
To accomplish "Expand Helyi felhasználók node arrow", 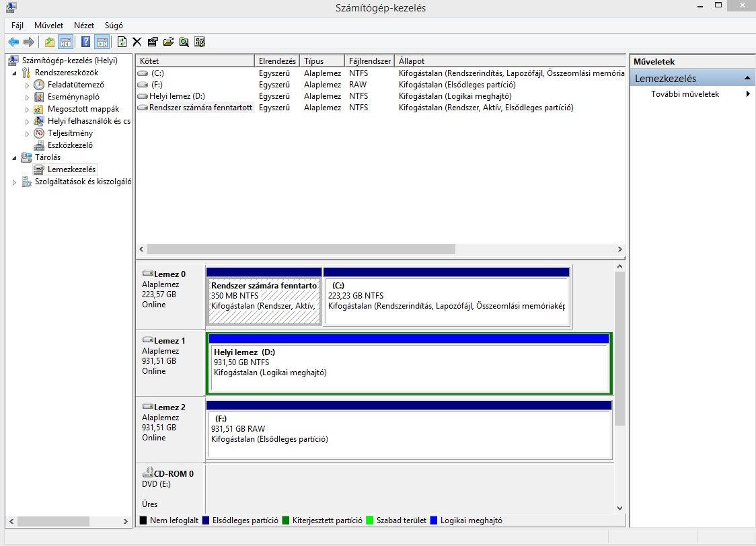I will tap(27, 122).
